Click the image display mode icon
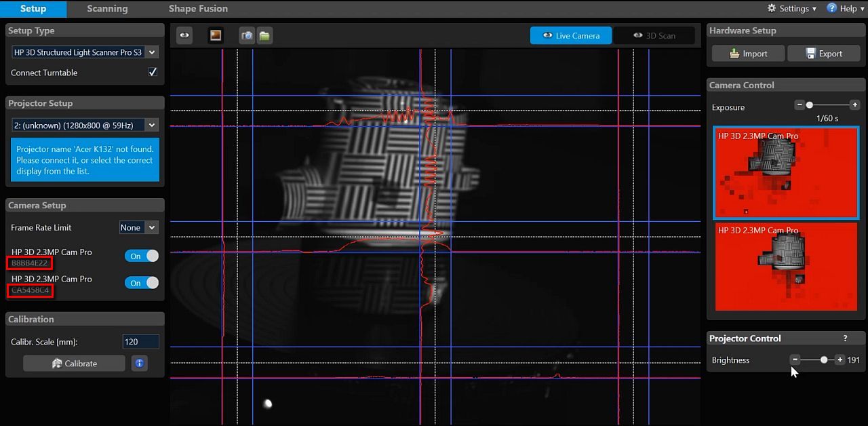Viewport: 868px width, 426px height. pyautogui.click(x=216, y=35)
